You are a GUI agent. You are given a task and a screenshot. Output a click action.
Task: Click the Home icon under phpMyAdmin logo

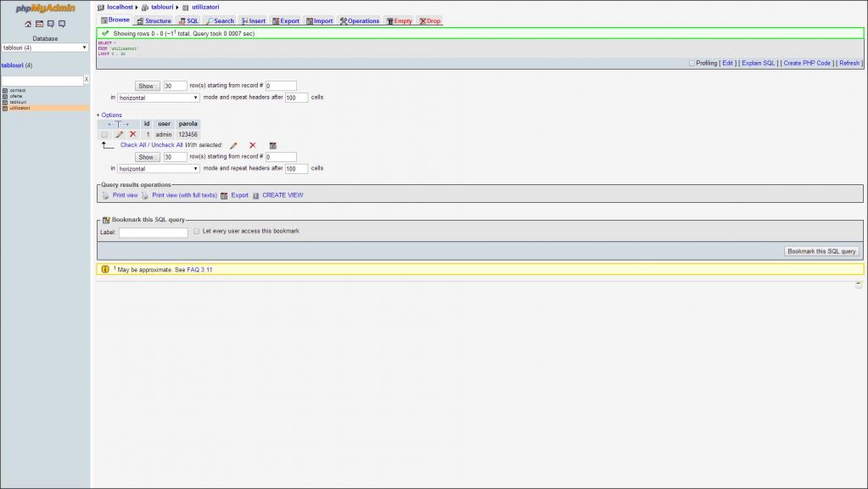pos(28,24)
